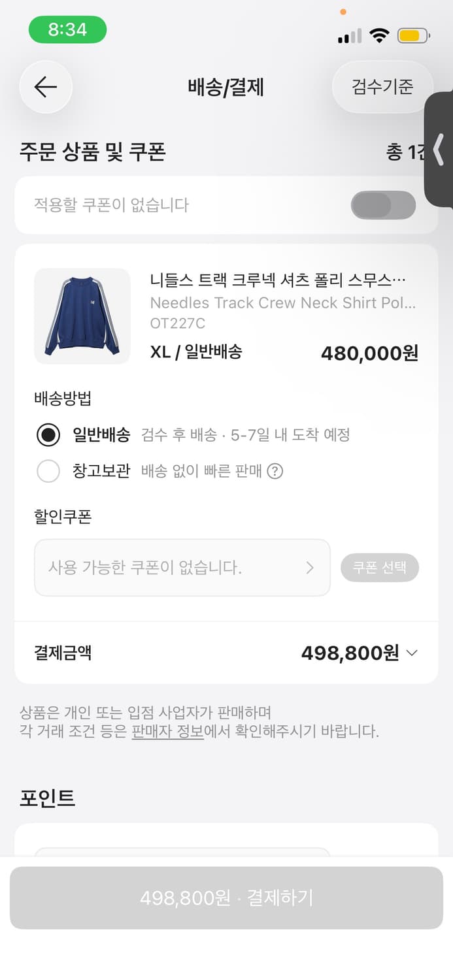Go back using the back arrow
Image resolution: width=453 pixels, height=980 pixels.
pyautogui.click(x=45, y=87)
